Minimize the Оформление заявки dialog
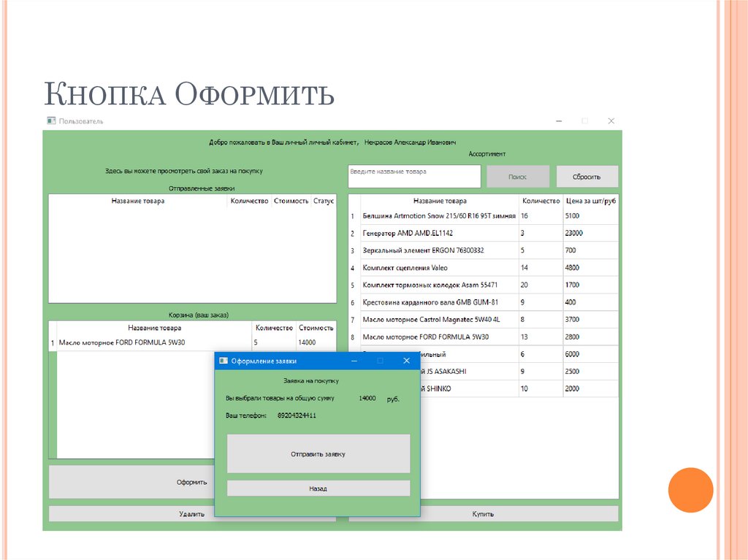This screenshot has width=748, height=560. 354,361
